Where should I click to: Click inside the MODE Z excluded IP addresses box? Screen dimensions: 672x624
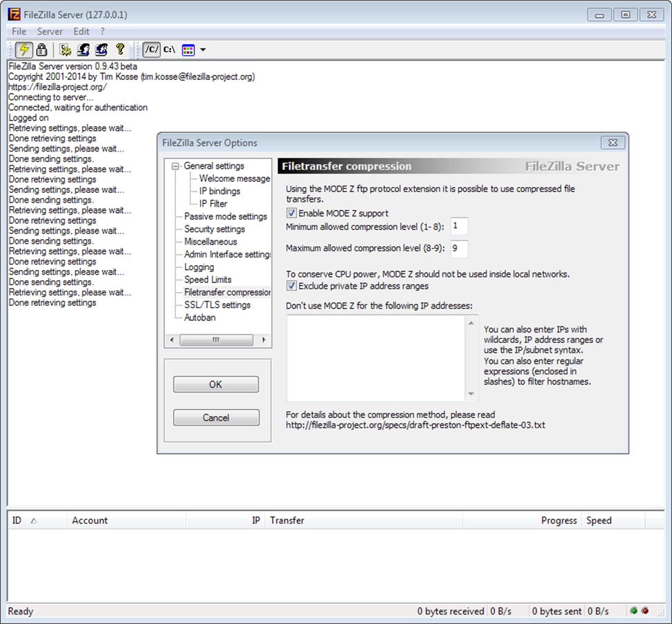[x=376, y=358]
